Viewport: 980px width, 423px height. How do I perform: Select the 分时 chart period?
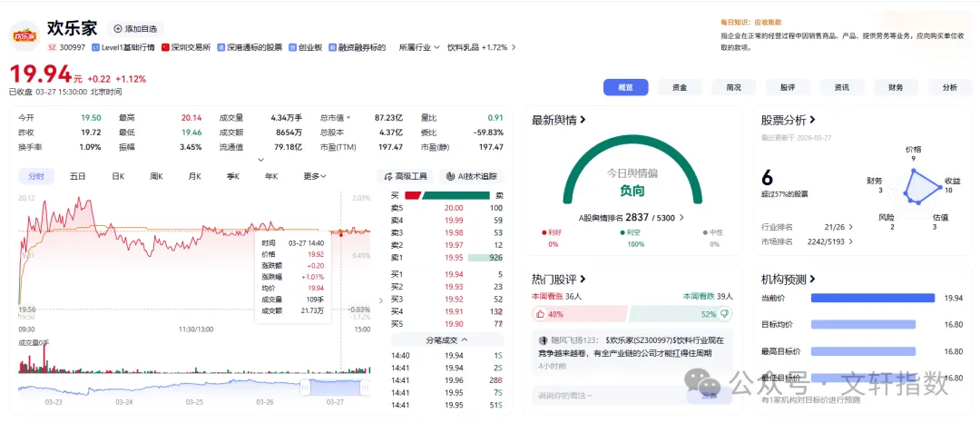click(x=36, y=176)
